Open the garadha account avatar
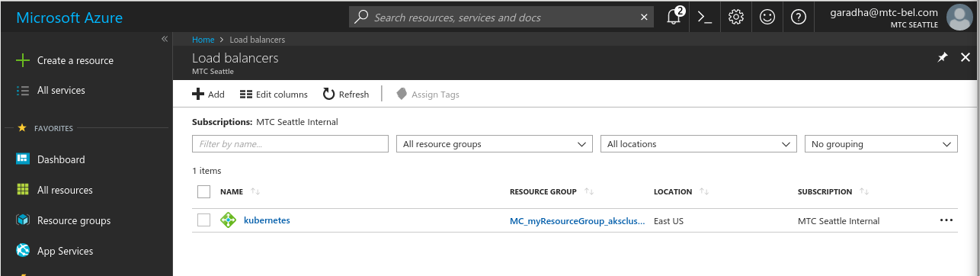The width and height of the screenshot is (980, 276). [x=958, y=17]
